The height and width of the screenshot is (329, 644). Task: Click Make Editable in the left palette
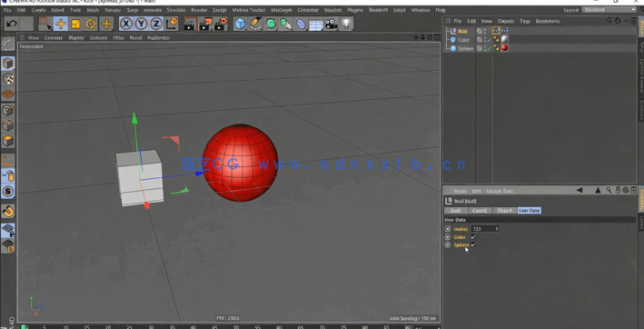[8, 44]
